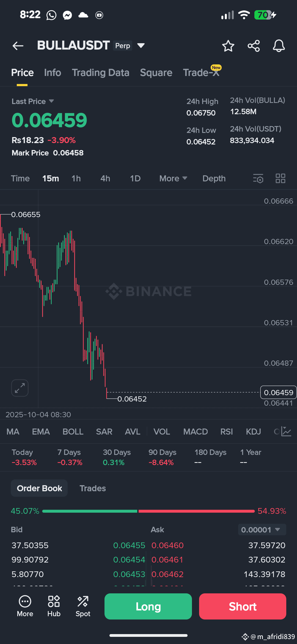Tap the 30 Days 0.31% performance
The height and width of the screenshot is (644, 297).
[117, 457]
